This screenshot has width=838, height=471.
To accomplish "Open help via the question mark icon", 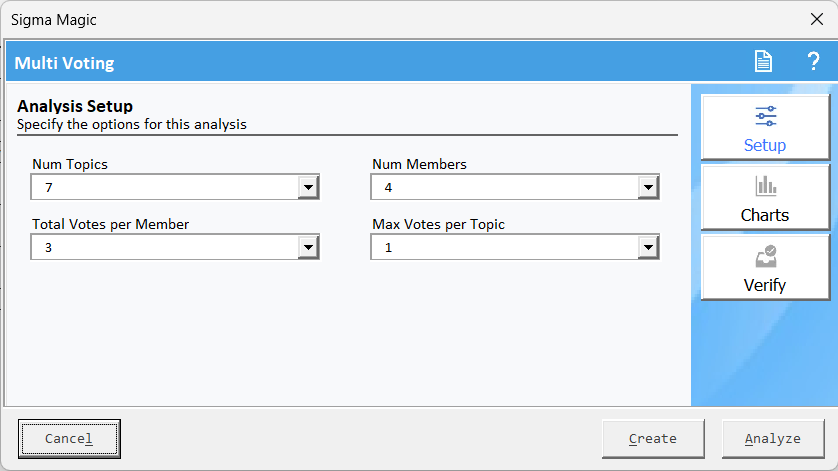I will (813, 61).
